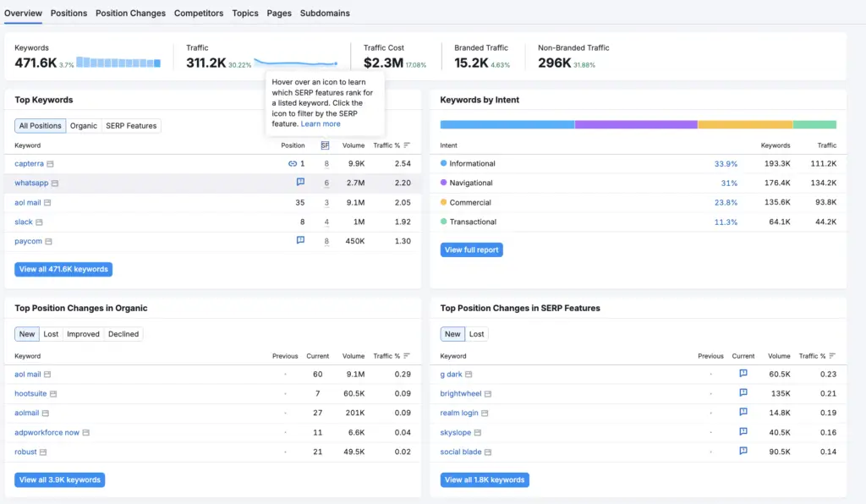Select Organic filter in Top Keywords
Image resolution: width=866 pixels, height=504 pixels.
tap(84, 126)
